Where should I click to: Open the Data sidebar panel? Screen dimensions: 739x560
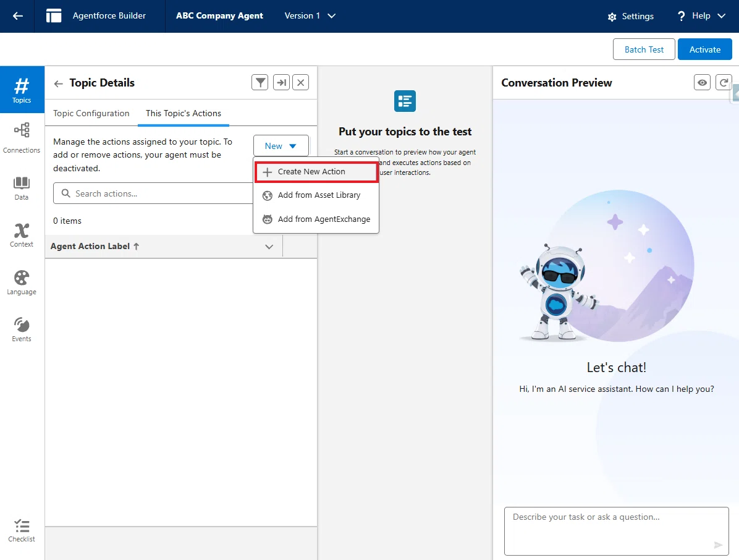22,188
